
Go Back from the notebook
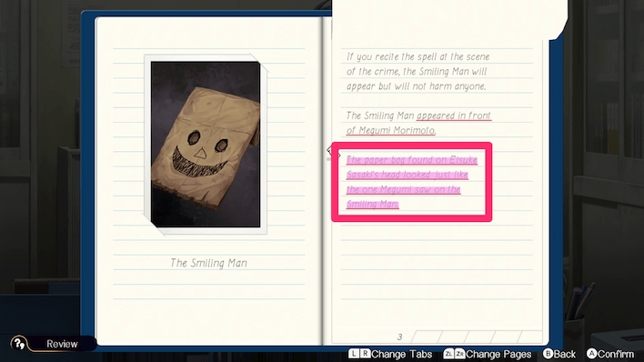(x=559, y=354)
